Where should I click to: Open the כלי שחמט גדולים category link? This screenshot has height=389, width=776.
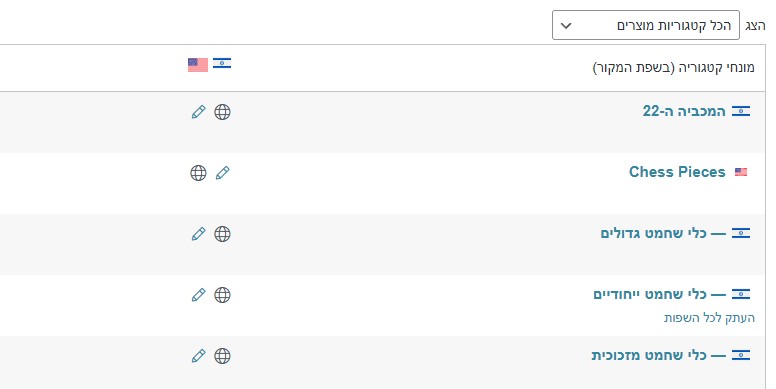tap(663, 233)
